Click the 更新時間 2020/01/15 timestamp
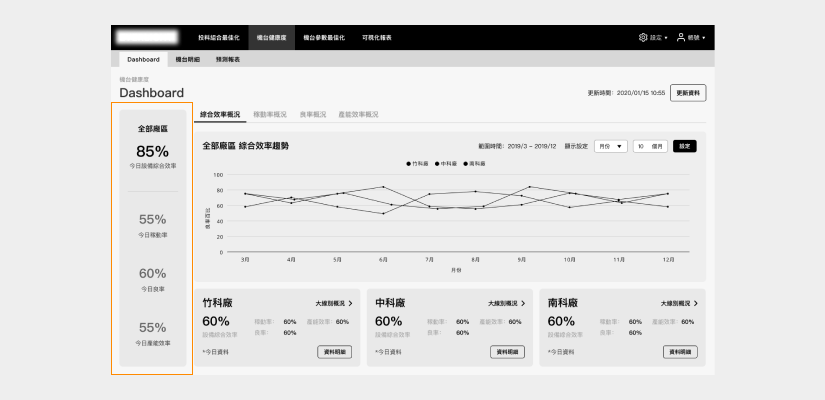Image resolution: width=825 pixels, height=400 pixels. coord(626,93)
